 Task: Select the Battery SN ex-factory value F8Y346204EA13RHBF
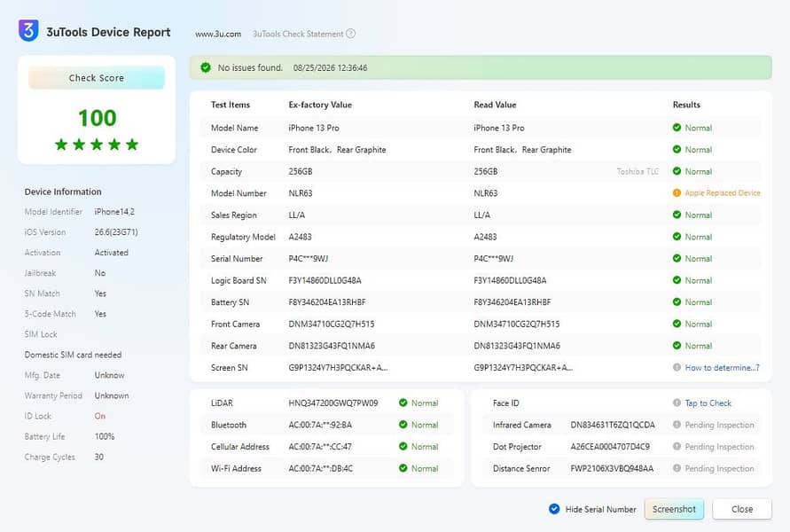pos(327,301)
